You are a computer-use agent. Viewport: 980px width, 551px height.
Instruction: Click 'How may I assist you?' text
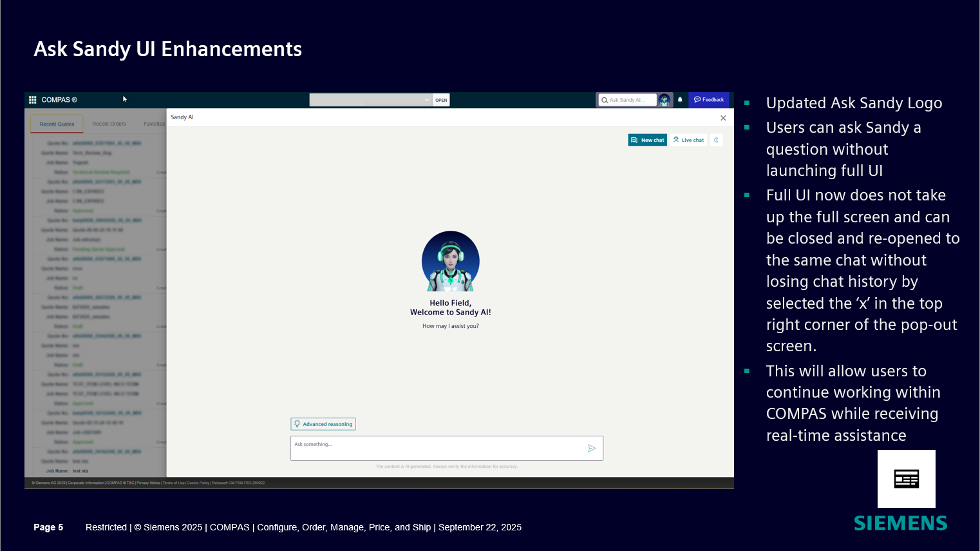coord(451,326)
